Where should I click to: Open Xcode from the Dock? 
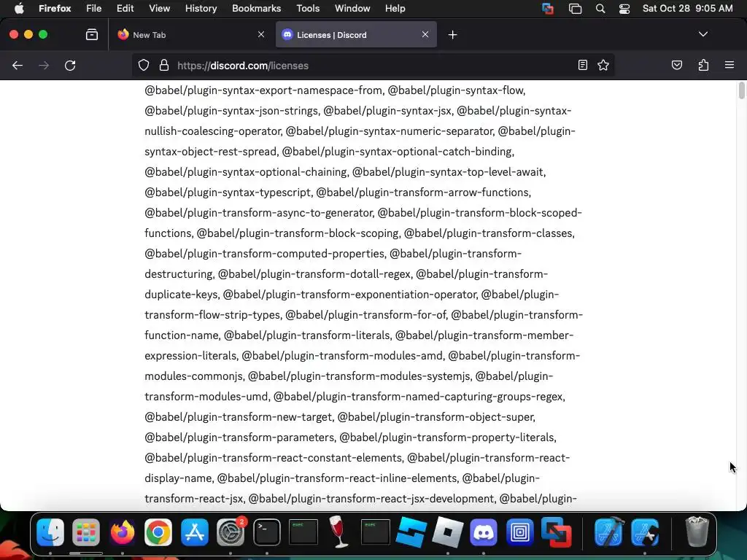[x=609, y=532]
